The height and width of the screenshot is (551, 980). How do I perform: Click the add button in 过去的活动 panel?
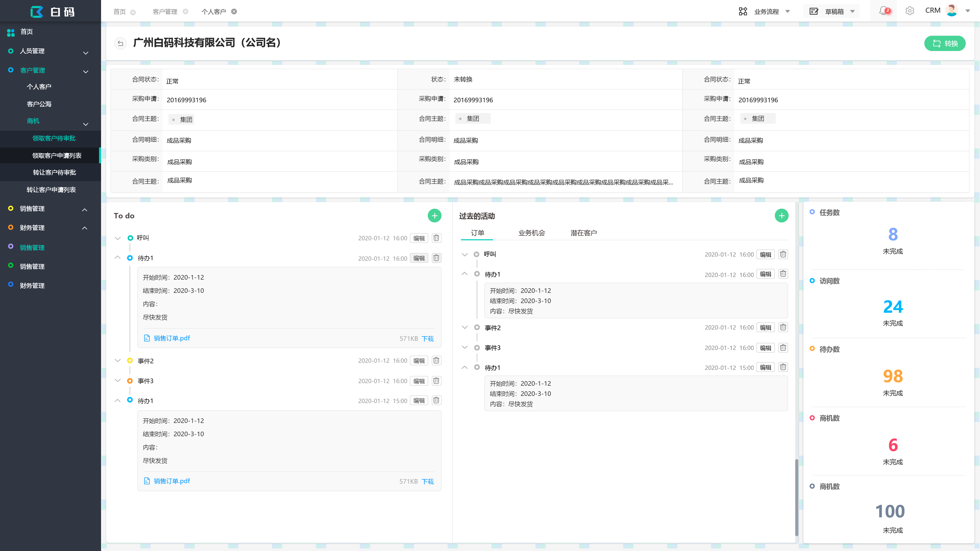click(x=781, y=216)
